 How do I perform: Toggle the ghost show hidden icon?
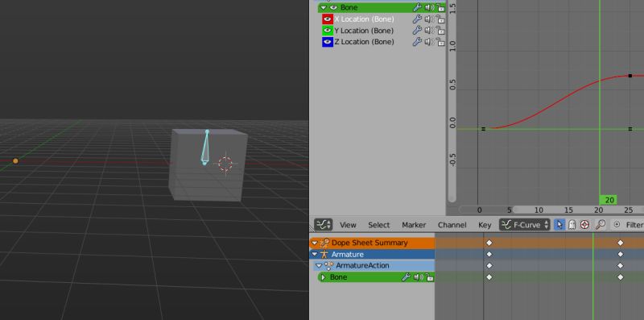coord(572,225)
